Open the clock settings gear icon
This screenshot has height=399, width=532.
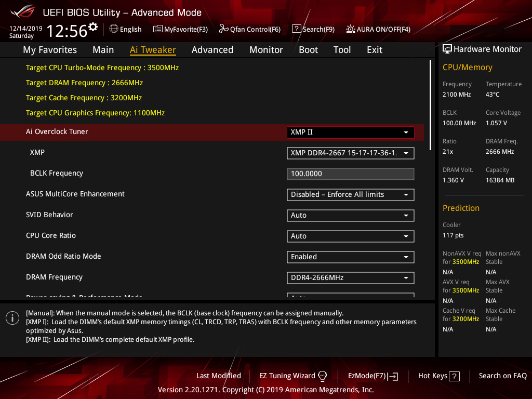coord(93,26)
